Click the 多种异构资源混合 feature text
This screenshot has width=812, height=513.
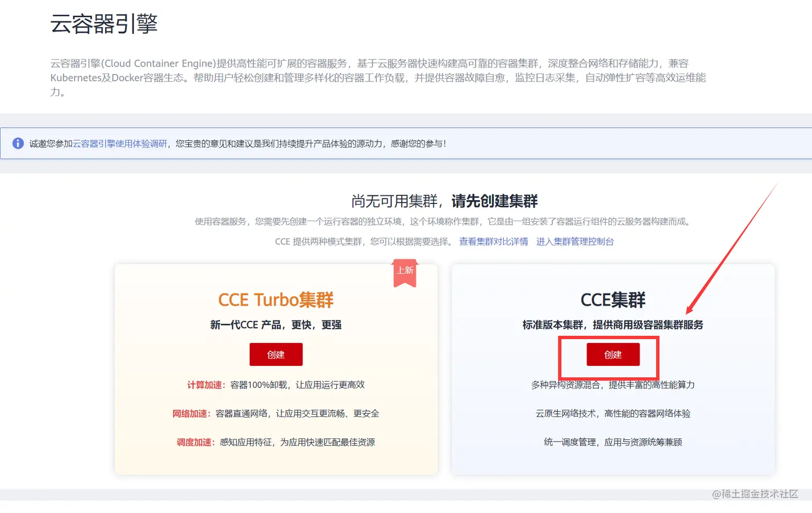[x=613, y=385]
